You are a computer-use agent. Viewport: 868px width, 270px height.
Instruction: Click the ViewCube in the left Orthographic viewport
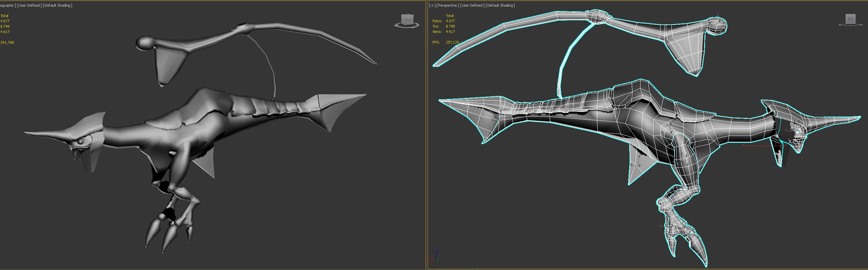[407, 19]
